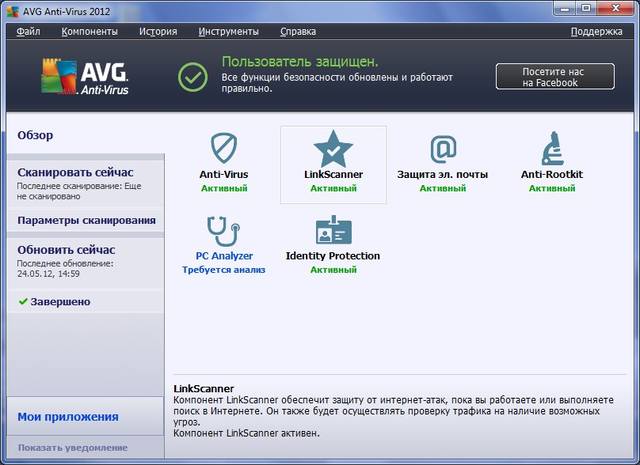Click the Активный status under LinkScanner tile
This screenshot has width=640, height=465.
[x=333, y=188]
